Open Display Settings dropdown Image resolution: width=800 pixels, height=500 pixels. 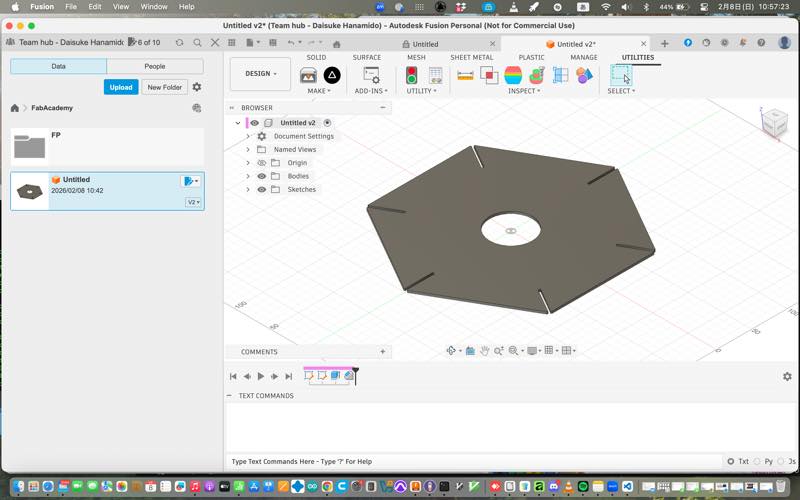tap(534, 351)
